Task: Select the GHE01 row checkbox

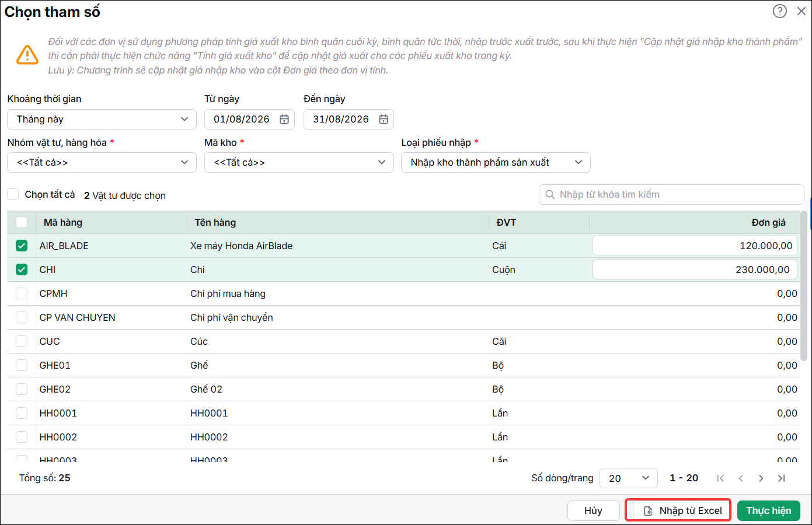Action: [22, 365]
